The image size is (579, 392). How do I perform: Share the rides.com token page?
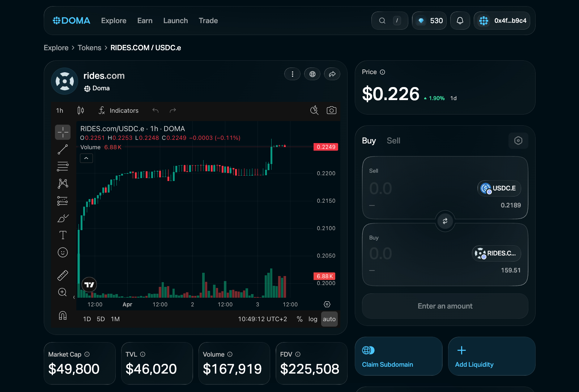pyautogui.click(x=332, y=74)
